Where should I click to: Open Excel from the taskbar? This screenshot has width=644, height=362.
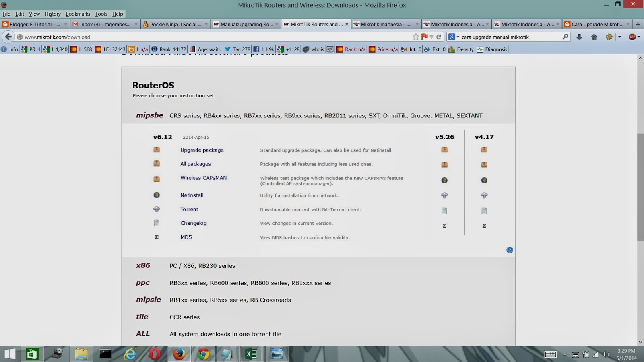[251, 354]
